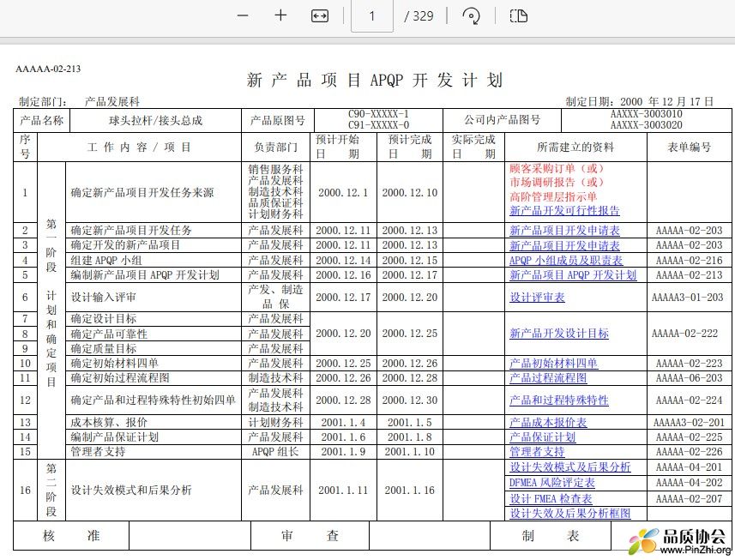
Task: Click the red text 顾客采购订单（或）
Action: 557,168
